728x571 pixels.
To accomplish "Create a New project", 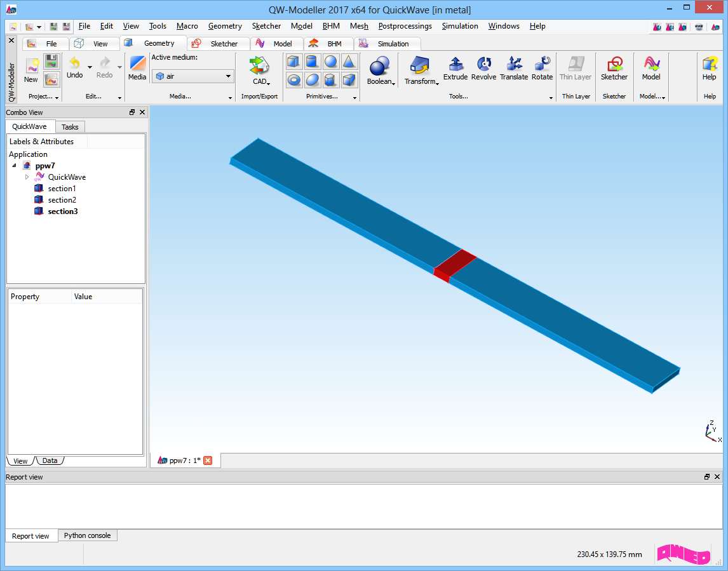I will (31, 71).
